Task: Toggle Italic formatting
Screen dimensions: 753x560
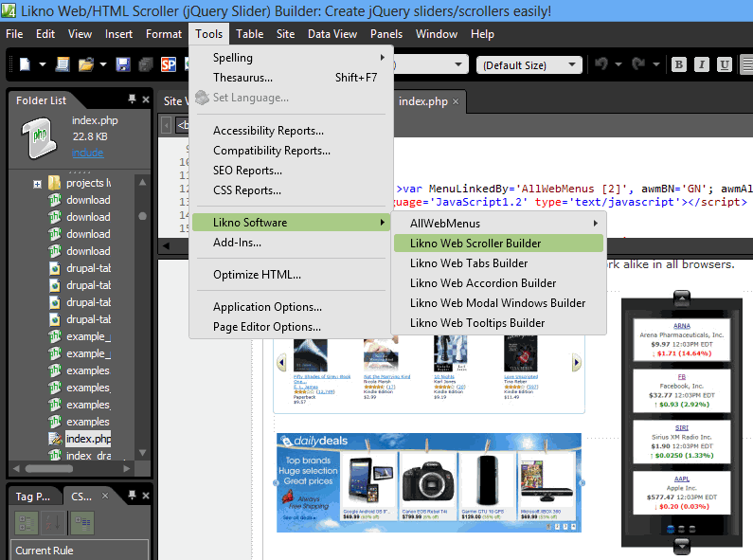Action: [x=702, y=64]
